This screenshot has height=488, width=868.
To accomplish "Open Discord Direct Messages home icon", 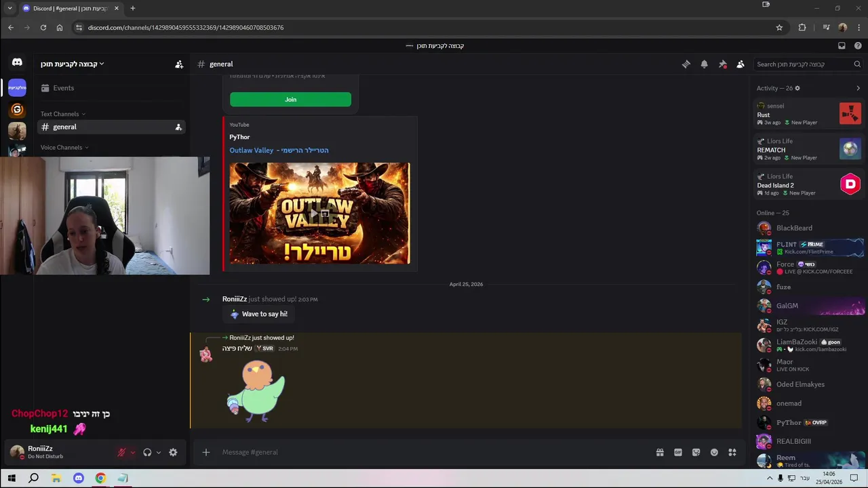I will pyautogui.click(x=17, y=62).
